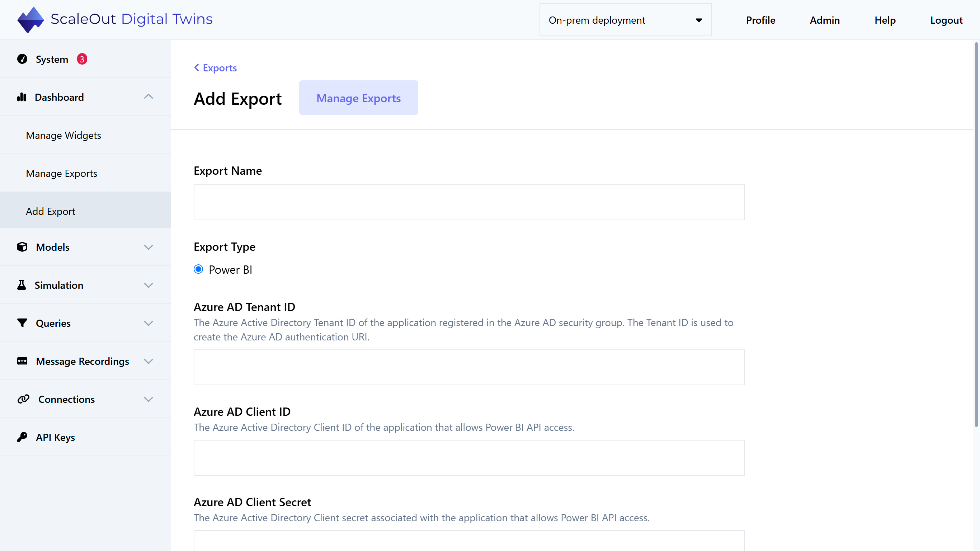
Task: Click Logout in the top bar
Action: [946, 20]
